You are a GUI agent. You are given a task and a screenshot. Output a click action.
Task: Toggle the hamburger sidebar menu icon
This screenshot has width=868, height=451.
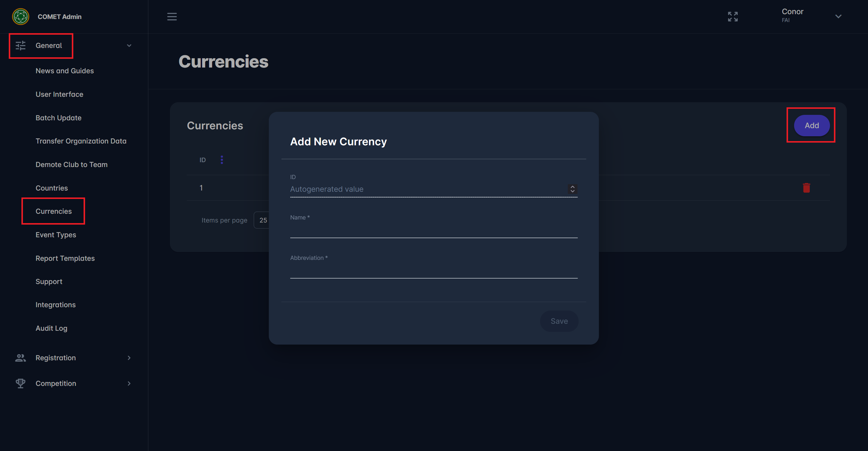tap(172, 17)
